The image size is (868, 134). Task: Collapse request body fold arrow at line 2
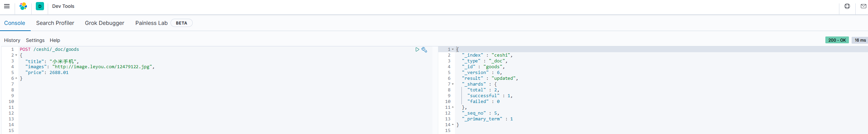(x=16, y=55)
